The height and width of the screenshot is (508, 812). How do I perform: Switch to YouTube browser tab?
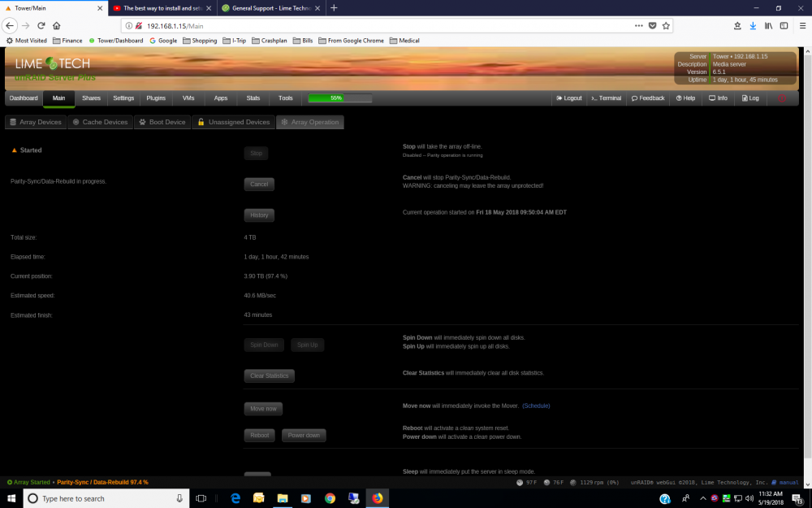(x=162, y=8)
